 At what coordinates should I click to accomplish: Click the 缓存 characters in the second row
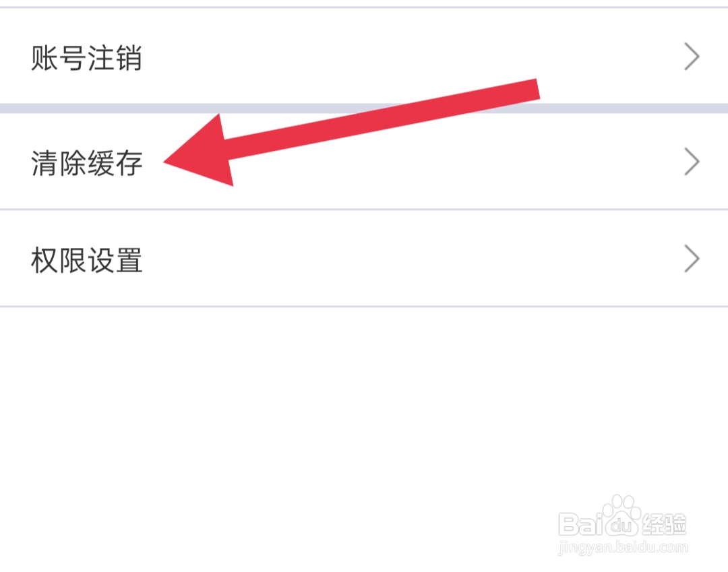coord(115,163)
